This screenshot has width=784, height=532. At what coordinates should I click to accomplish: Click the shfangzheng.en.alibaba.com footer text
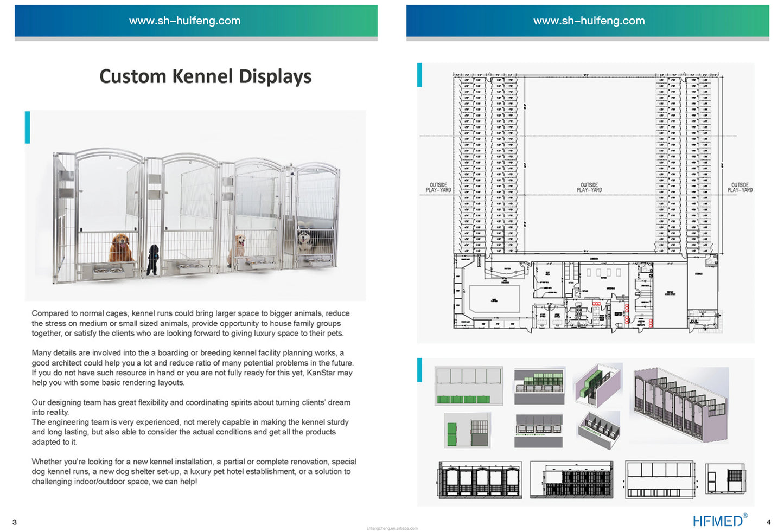(392, 528)
